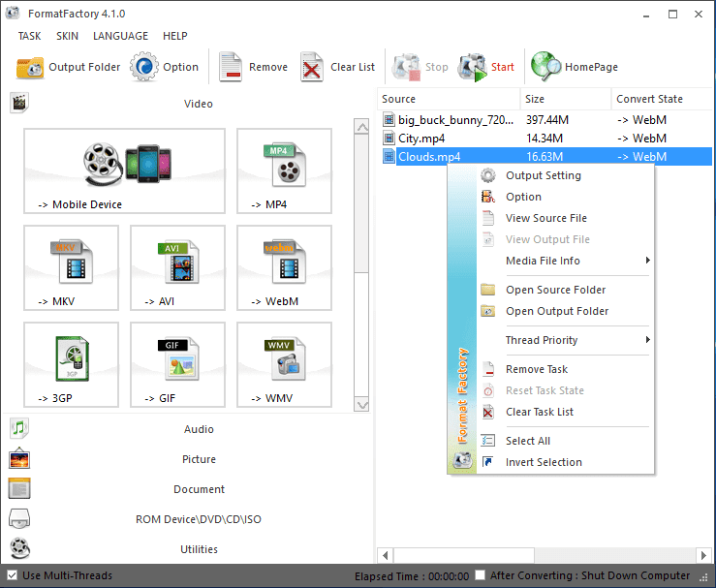Click the Clouds.mp4 selected row name
Image resolution: width=716 pixels, height=588 pixels.
pyautogui.click(x=429, y=157)
